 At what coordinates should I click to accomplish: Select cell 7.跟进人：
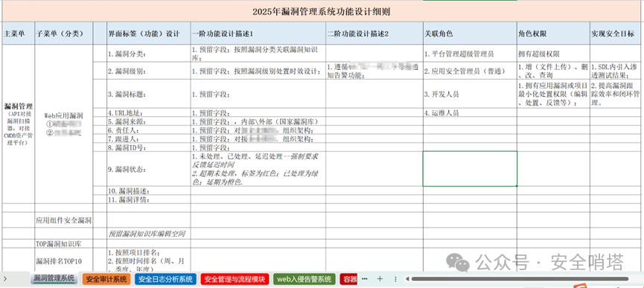149,139
